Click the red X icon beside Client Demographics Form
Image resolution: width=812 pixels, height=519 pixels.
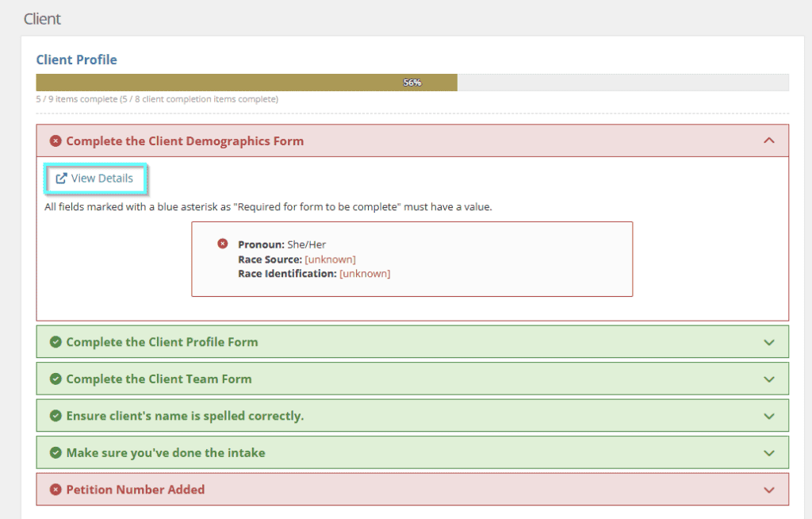[56, 141]
